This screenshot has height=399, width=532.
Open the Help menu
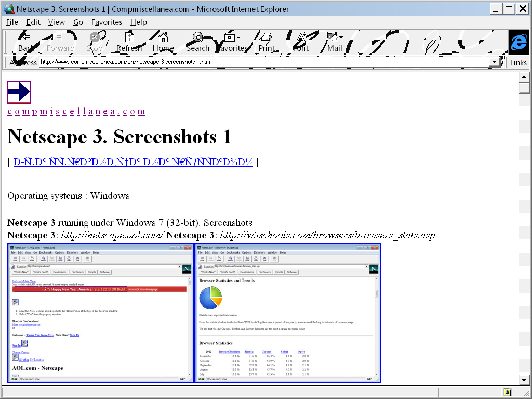(x=138, y=22)
